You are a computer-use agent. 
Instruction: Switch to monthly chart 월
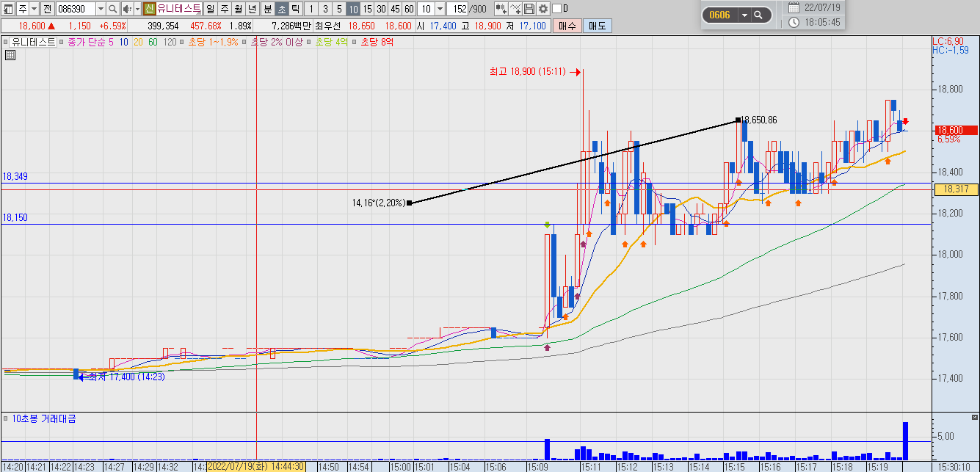click(239, 9)
